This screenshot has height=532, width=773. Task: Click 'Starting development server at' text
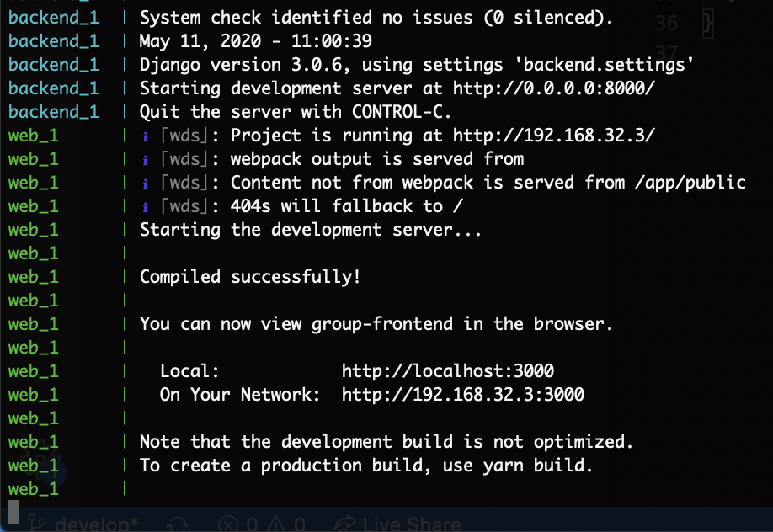point(291,88)
